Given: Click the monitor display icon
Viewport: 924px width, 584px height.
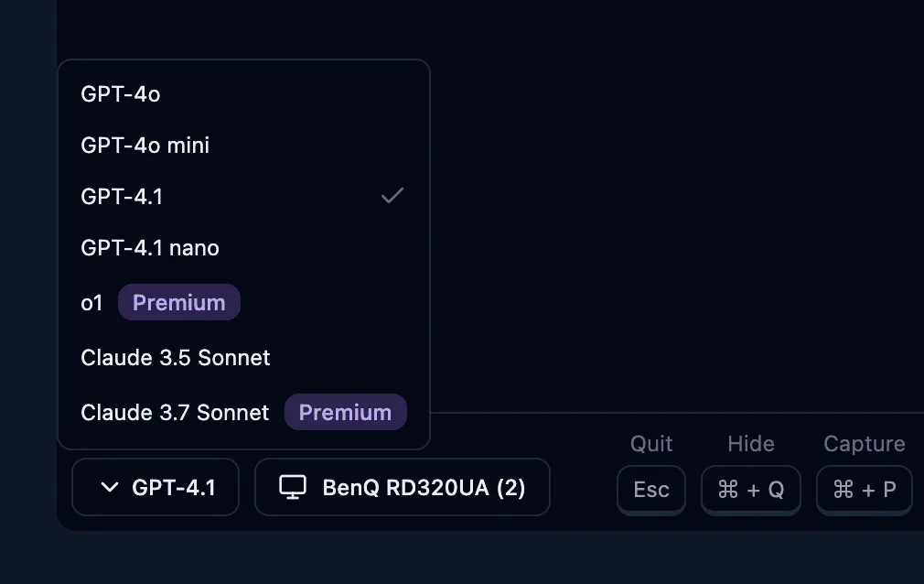Looking at the screenshot, I should (x=293, y=487).
